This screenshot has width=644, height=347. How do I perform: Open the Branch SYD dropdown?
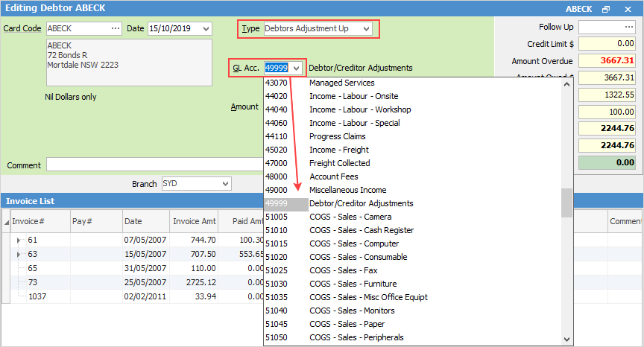224,183
